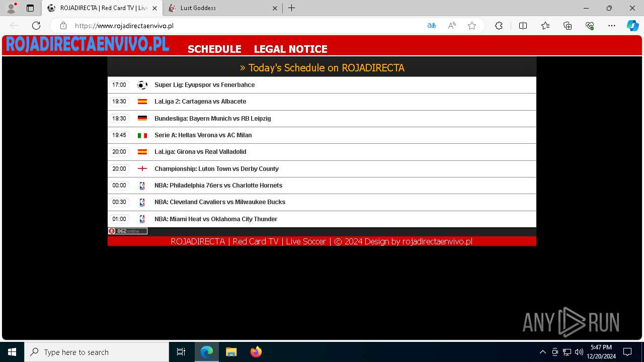Viewport: 644px width, 362px height.
Task: Open a new browser tab
Action: 292,8
